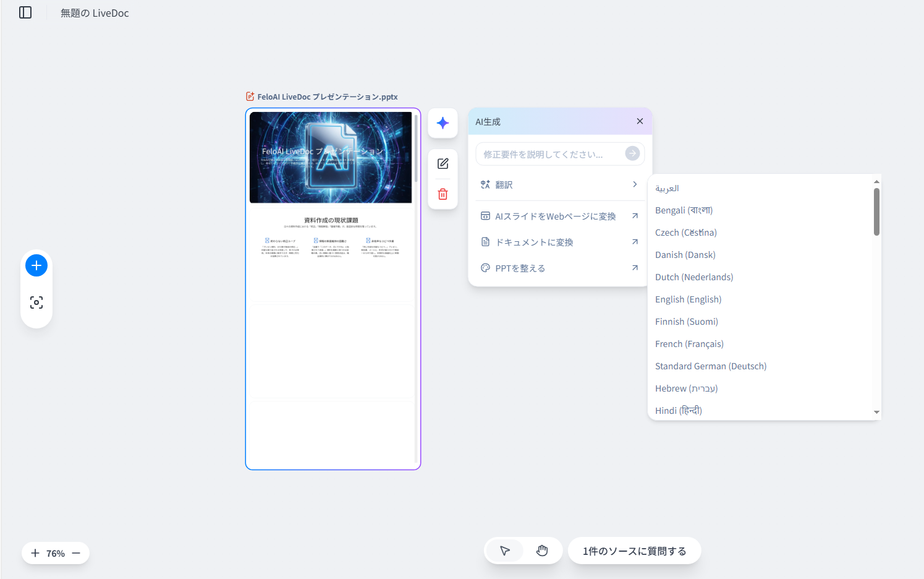The image size is (924, 579).
Task: Close the AI生成 panel
Action: pos(640,121)
